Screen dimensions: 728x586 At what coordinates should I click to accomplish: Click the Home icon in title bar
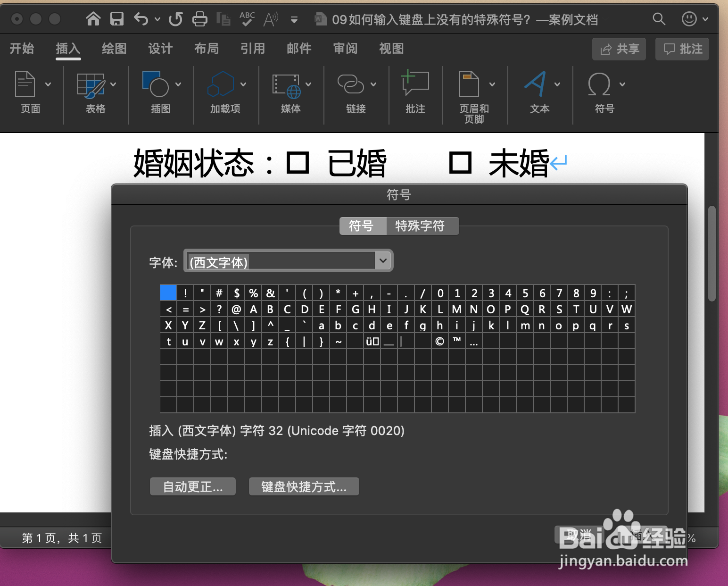[93, 19]
